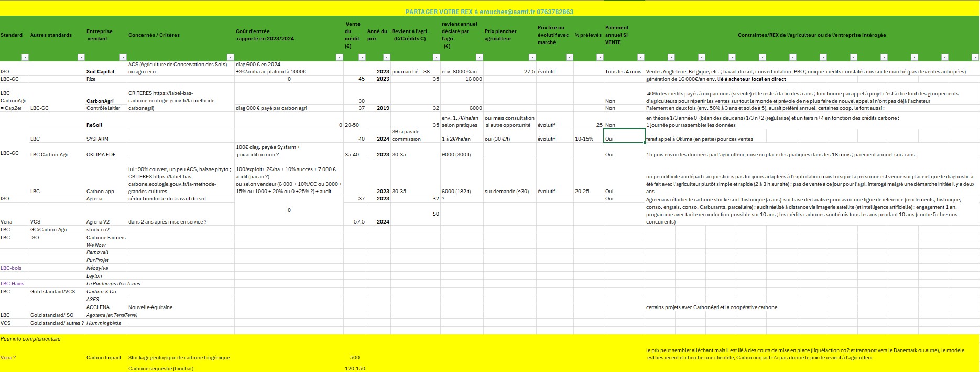Viewport: 980px width, 372px height.
Task: Expand the Entreprise vendant filter arrow
Action: (123, 57)
